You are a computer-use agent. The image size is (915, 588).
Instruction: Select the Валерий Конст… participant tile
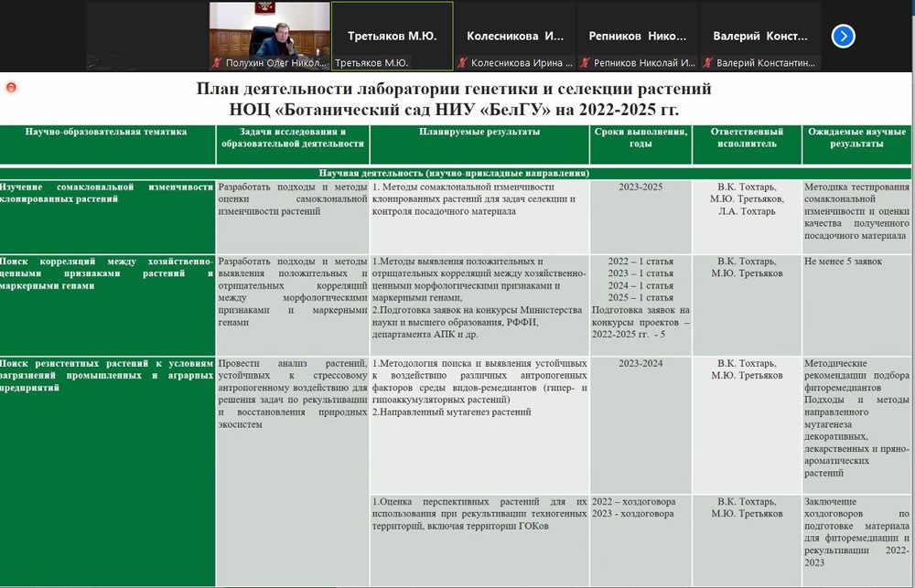759,37
